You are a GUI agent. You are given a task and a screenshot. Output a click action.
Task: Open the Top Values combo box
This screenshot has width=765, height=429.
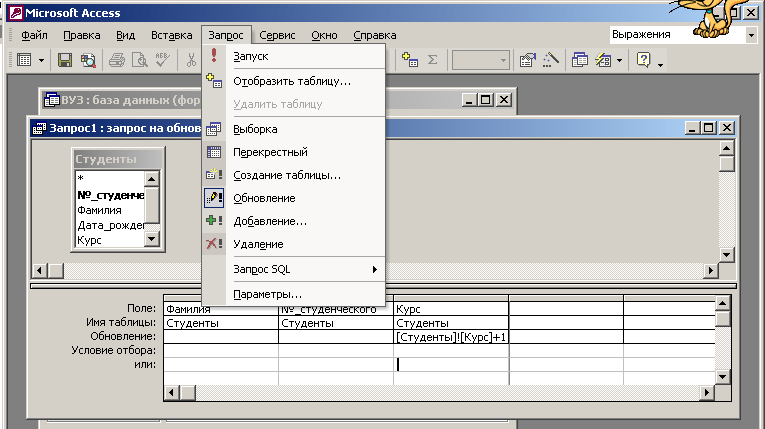[481, 60]
